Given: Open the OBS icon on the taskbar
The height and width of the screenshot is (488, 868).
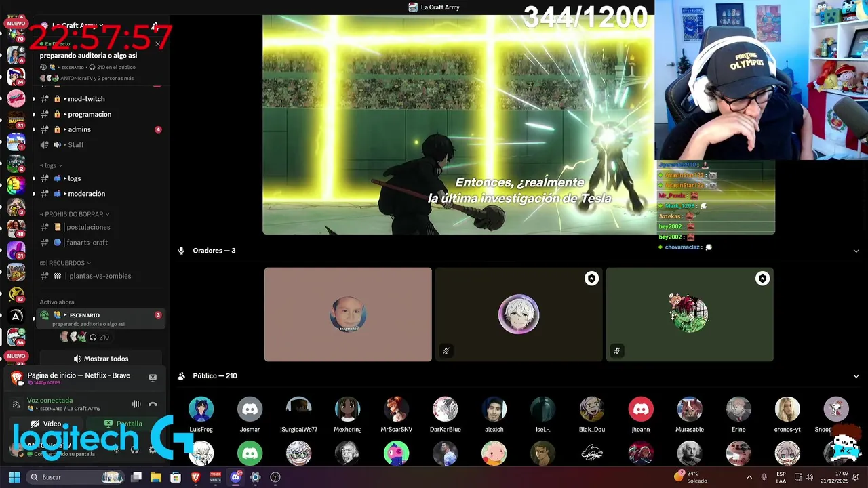Looking at the screenshot, I should 275,477.
